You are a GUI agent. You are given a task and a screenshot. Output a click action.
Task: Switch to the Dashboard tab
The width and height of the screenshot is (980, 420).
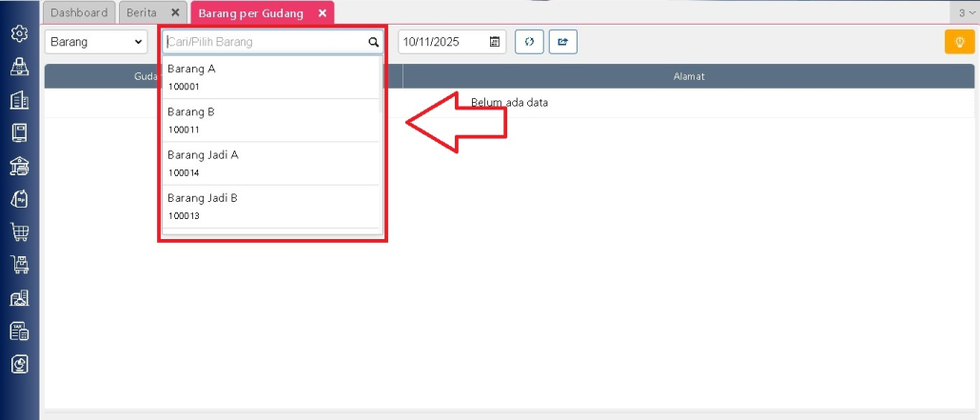[x=79, y=12]
